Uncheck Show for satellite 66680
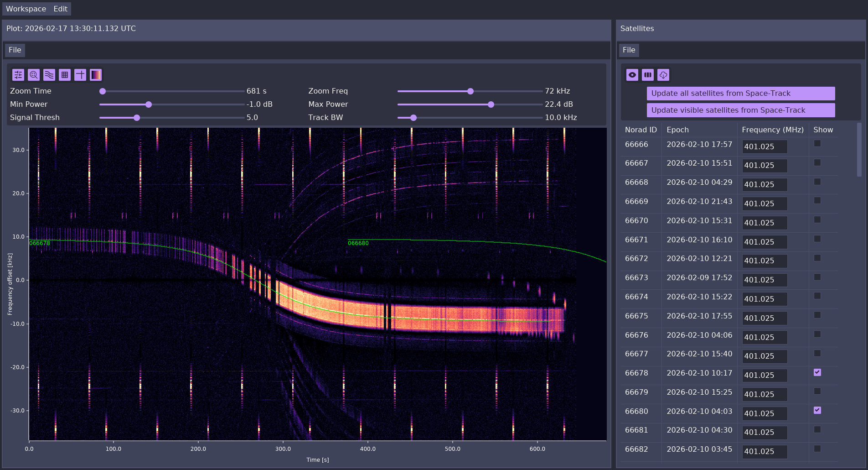Viewport: 868px width, 470px height. (817, 410)
